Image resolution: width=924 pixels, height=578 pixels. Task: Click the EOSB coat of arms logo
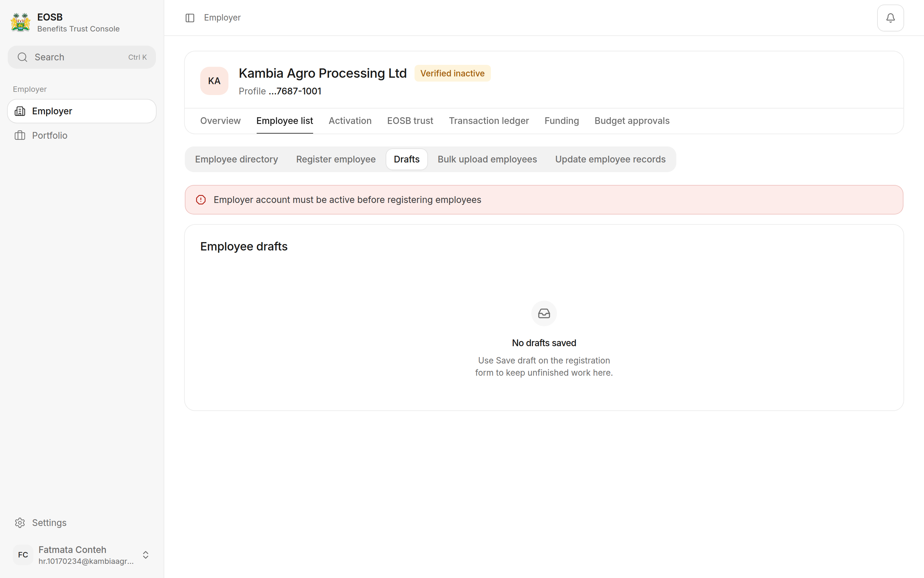pyautogui.click(x=21, y=22)
